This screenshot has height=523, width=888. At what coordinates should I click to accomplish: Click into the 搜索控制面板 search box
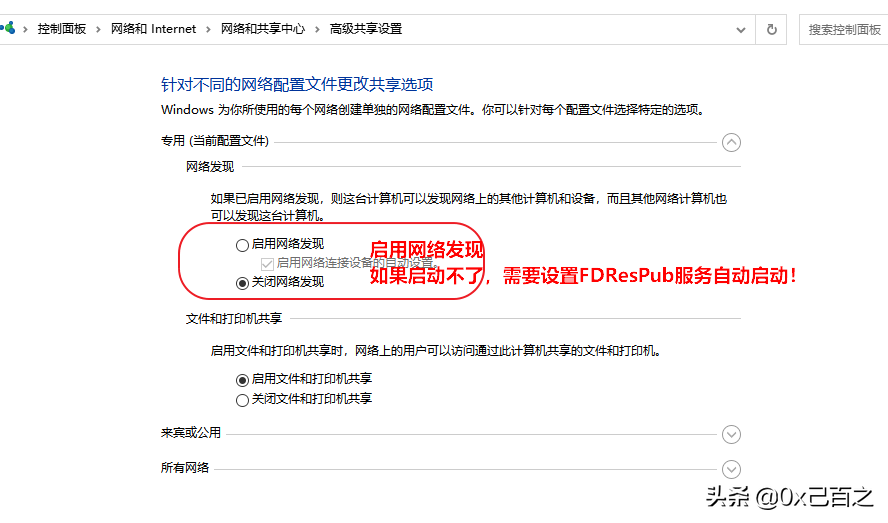point(844,29)
